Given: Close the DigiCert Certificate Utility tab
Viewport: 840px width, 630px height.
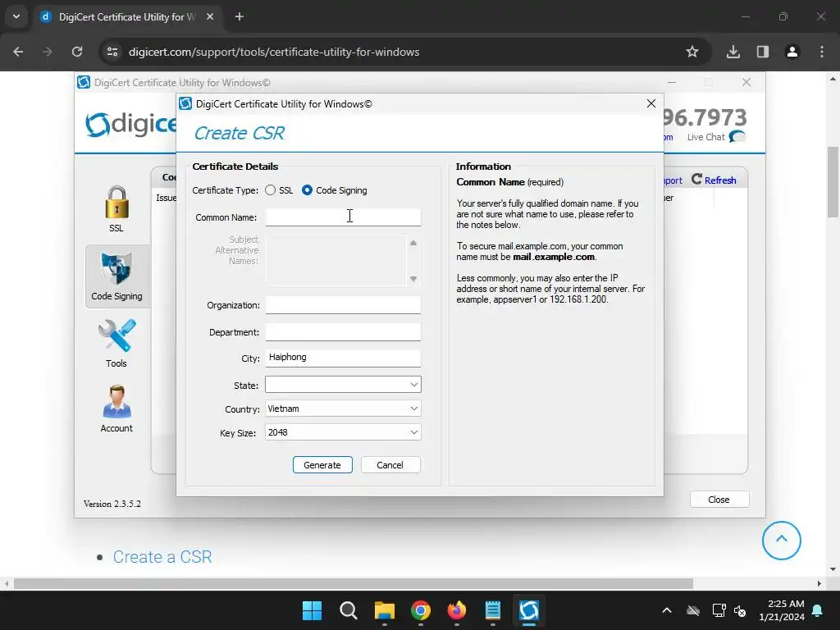Looking at the screenshot, I should pyautogui.click(x=210, y=16).
